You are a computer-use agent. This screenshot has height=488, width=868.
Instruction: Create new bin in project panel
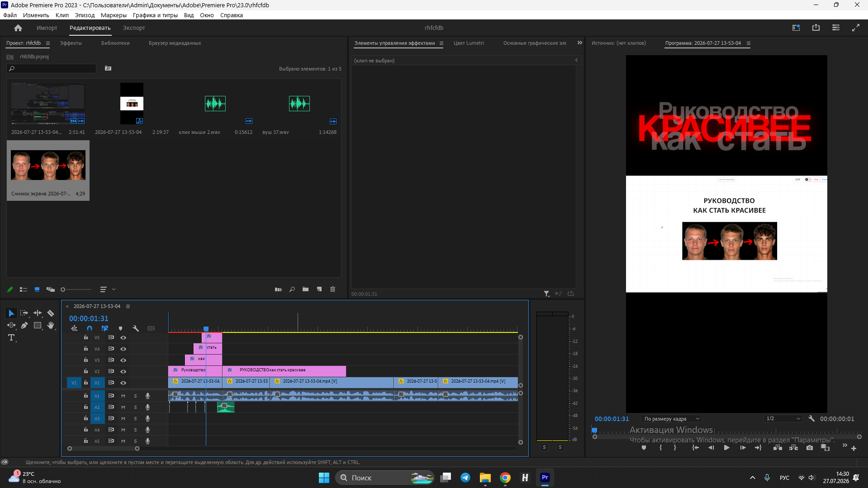pos(305,289)
